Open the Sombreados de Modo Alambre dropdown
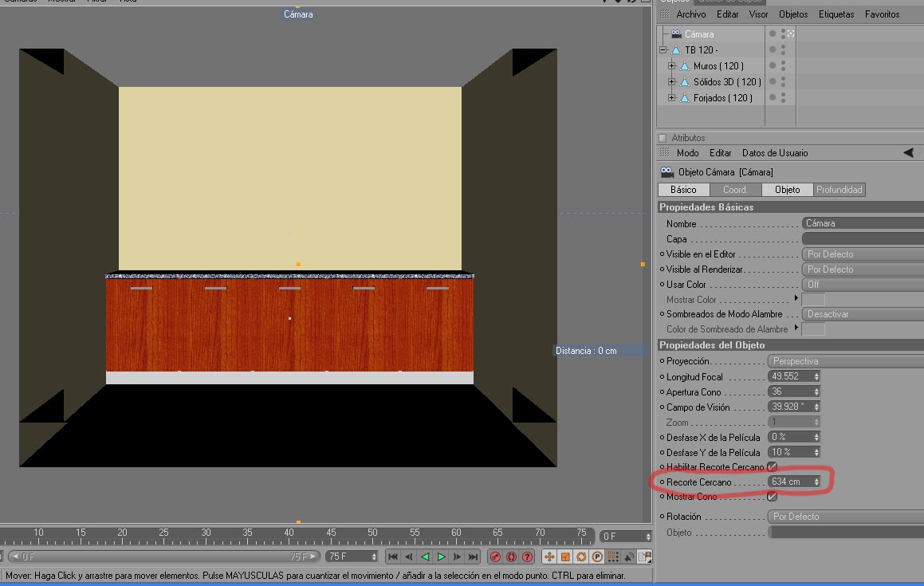The image size is (924, 586). point(863,314)
